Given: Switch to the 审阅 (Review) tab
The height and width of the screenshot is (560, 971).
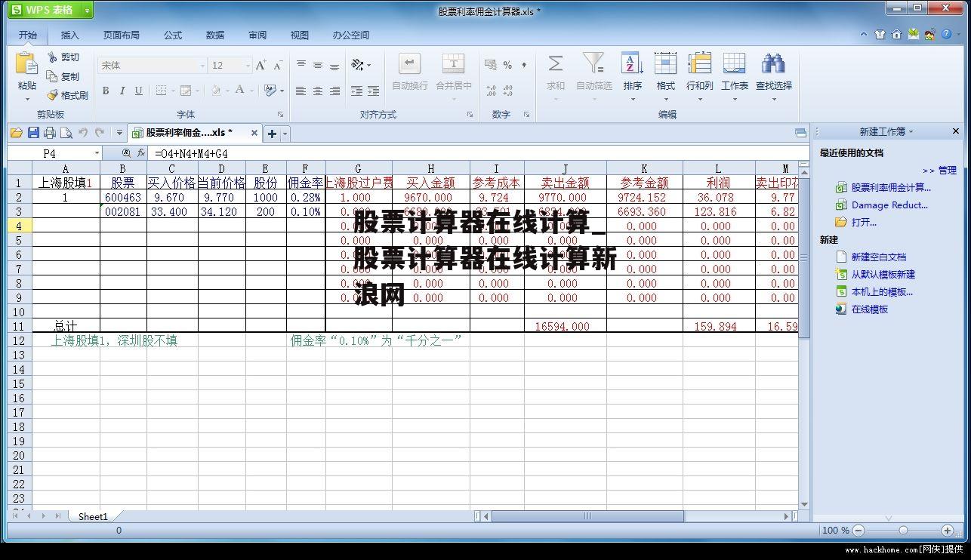Looking at the screenshot, I should coord(257,35).
